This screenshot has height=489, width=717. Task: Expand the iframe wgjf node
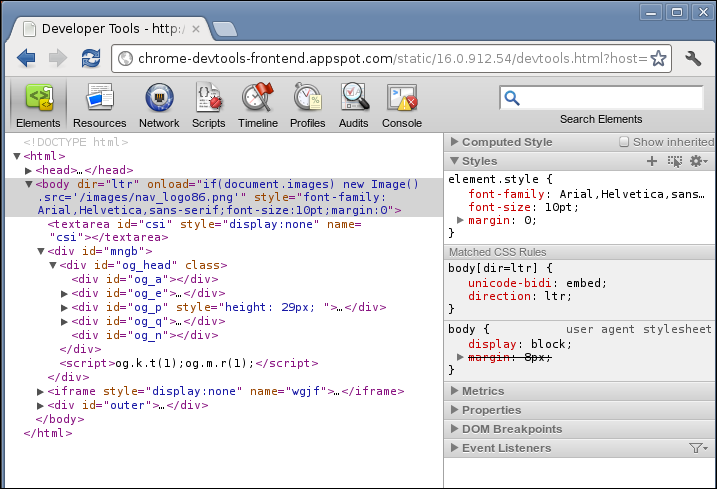tap(40, 392)
